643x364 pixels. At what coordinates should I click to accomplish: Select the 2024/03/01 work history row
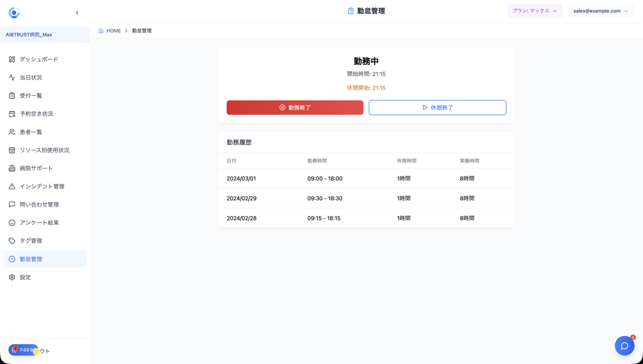(366, 179)
